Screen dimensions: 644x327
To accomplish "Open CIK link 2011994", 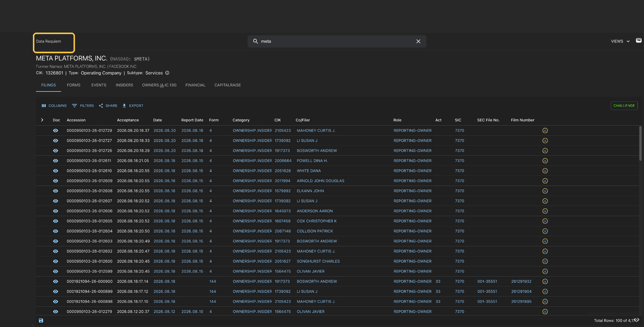I will pos(282,181).
